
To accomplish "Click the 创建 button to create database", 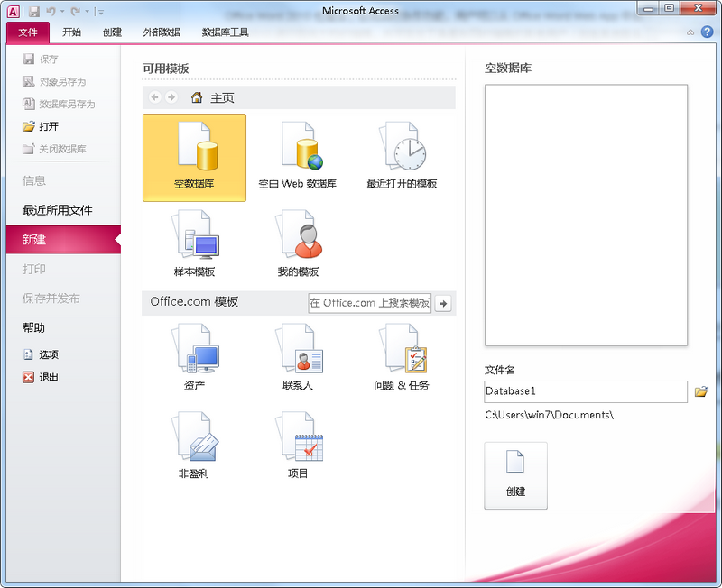I will point(515,476).
